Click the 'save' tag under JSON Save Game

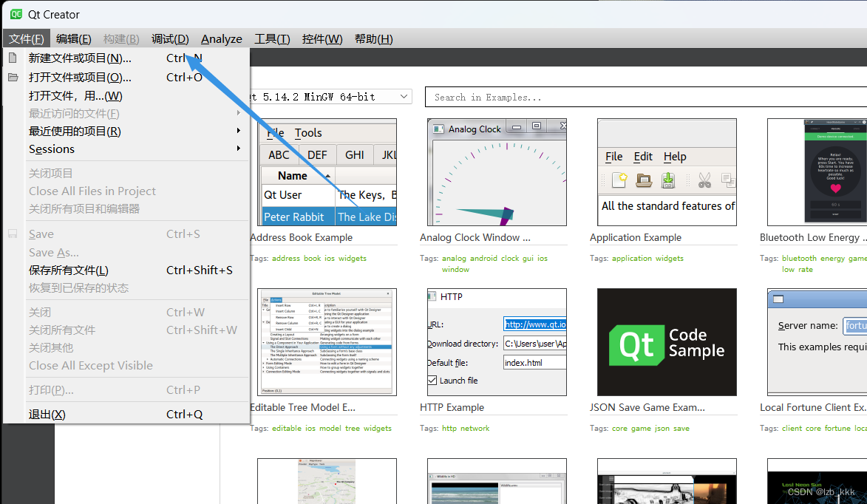tap(681, 429)
